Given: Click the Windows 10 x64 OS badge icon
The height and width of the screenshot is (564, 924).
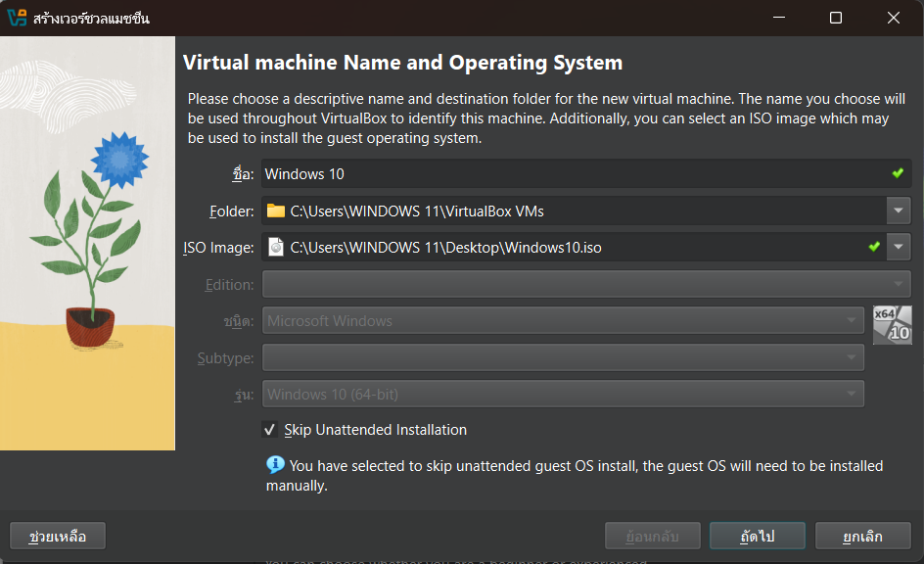Looking at the screenshot, I should (x=892, y=324).
